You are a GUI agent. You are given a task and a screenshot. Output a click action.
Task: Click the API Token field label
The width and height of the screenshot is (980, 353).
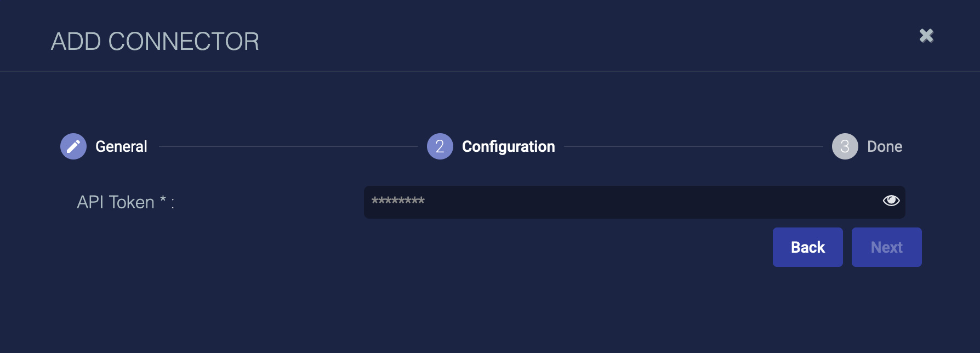(116, 202)
